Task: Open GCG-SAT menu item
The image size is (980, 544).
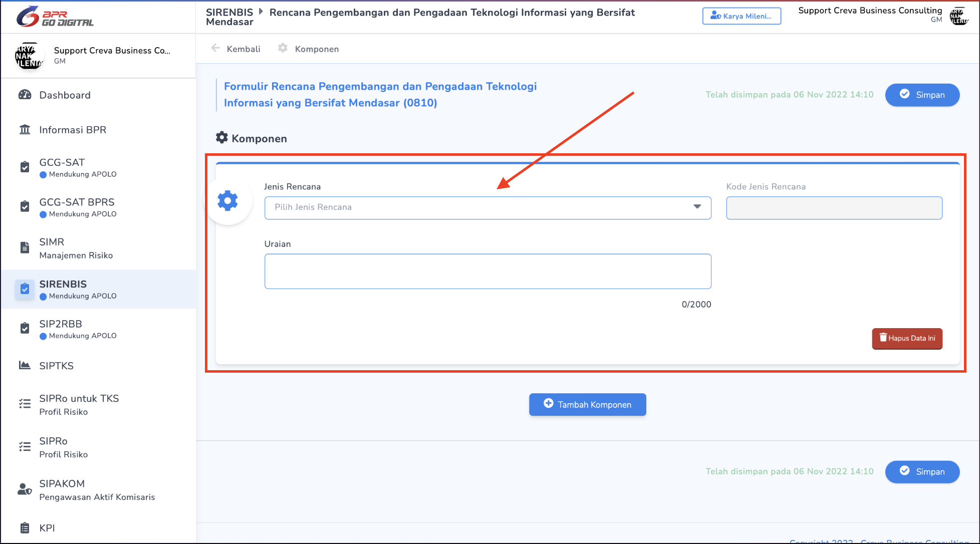Action: pyautogui.click(x=98, y=168)
